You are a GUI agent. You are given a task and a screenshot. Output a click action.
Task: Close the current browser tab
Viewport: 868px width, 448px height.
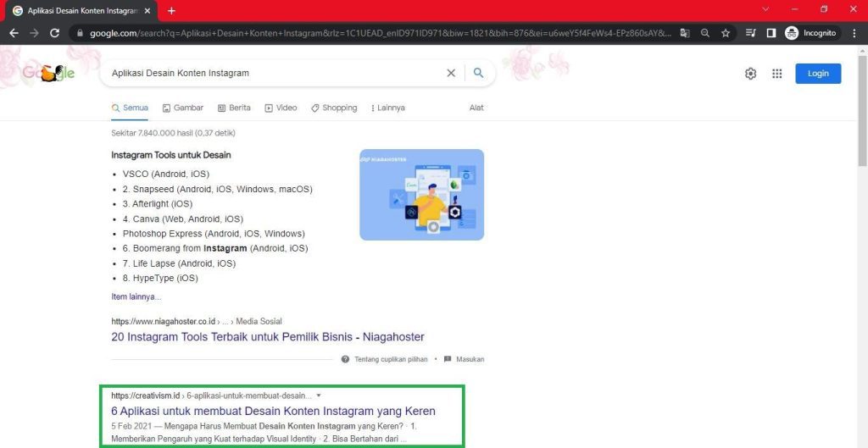click(x=149, y=10)
